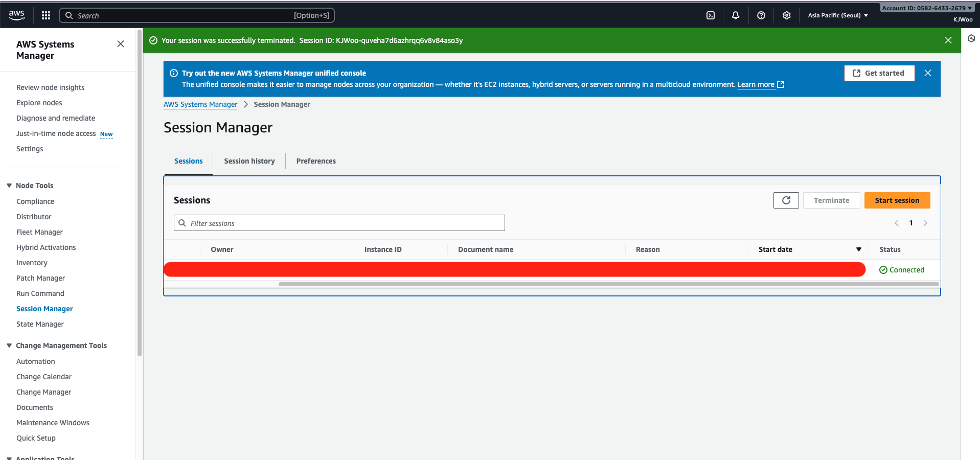Click the Instance ID column header
The height and width of the screenshot is (460, 980).
[x=383, y=249]
